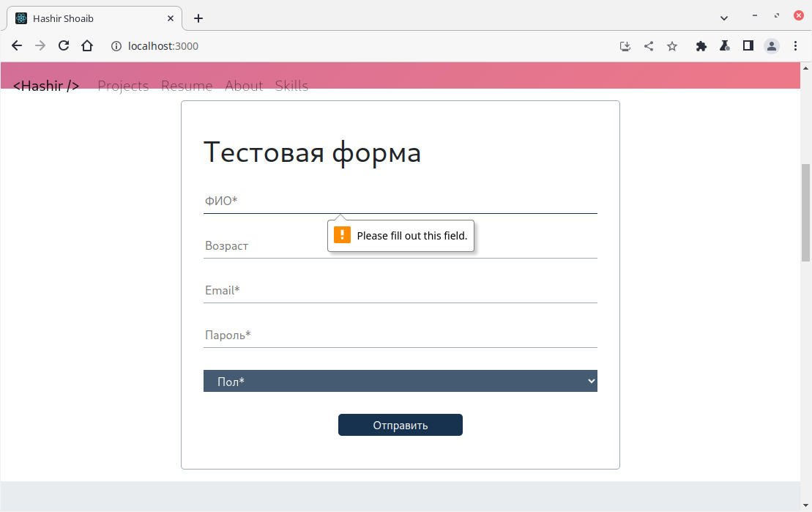Open the tab search chevron dropdown

tap(724, 18)
